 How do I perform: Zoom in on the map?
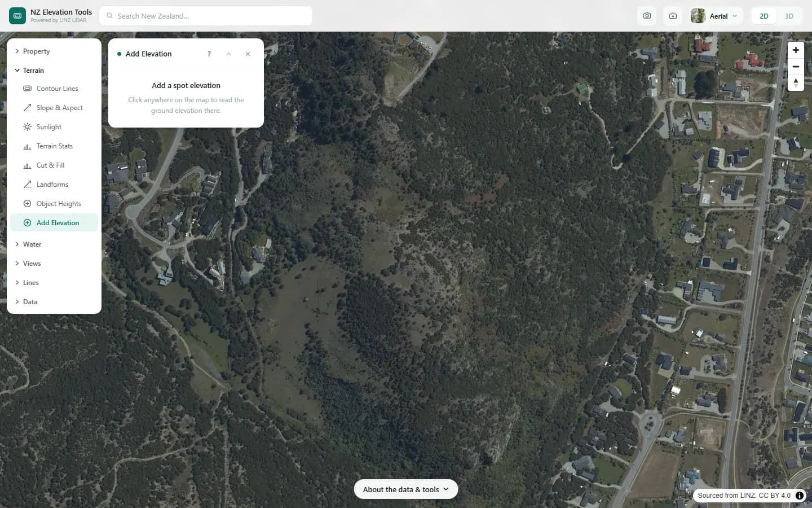[x=796, y=50]
